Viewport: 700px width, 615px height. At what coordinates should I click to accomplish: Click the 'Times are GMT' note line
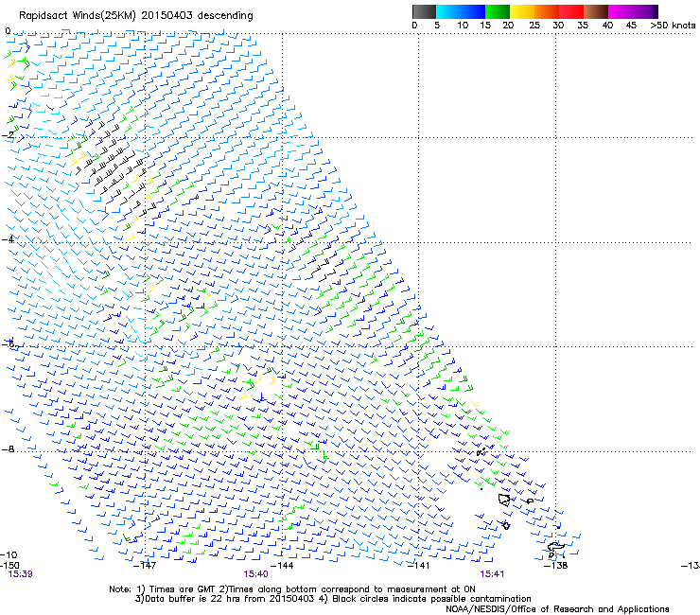292,589
